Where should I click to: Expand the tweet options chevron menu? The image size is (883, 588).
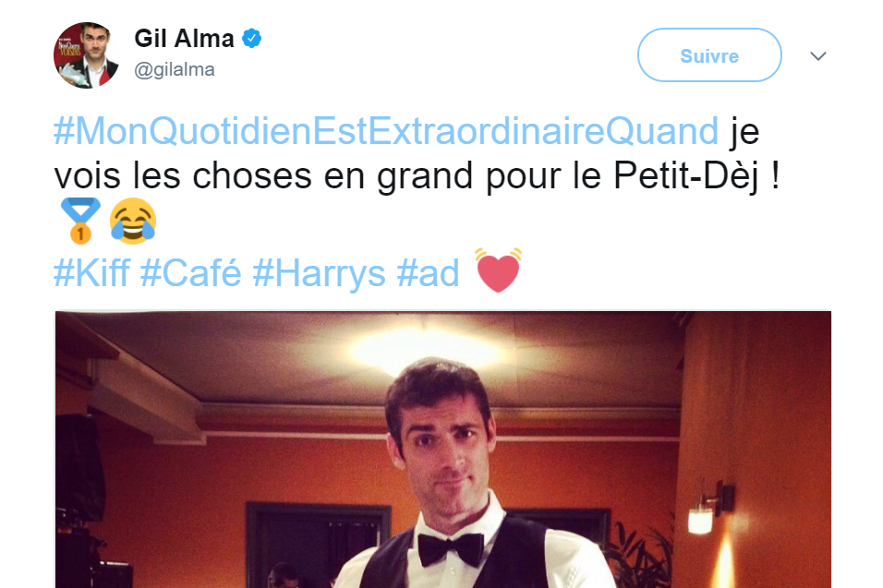[x=817, y=55]
